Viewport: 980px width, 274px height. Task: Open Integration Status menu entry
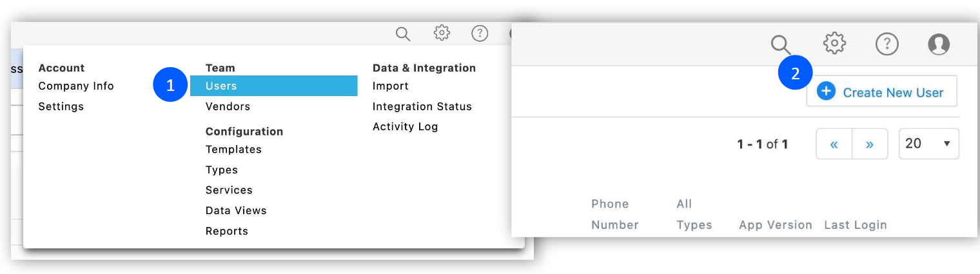point(422,106)
